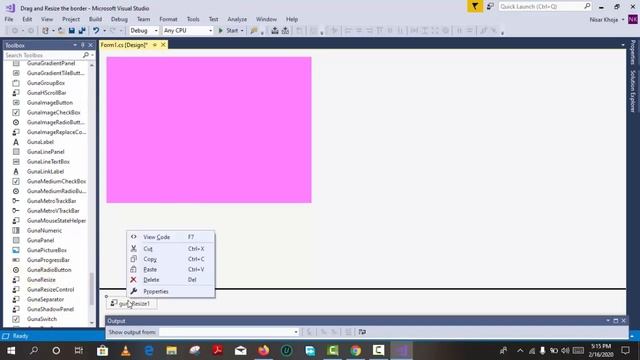This screenshot has height=360, width=640.
Task: Select GunaSeparator toolbox item
Action: point(45,299)
